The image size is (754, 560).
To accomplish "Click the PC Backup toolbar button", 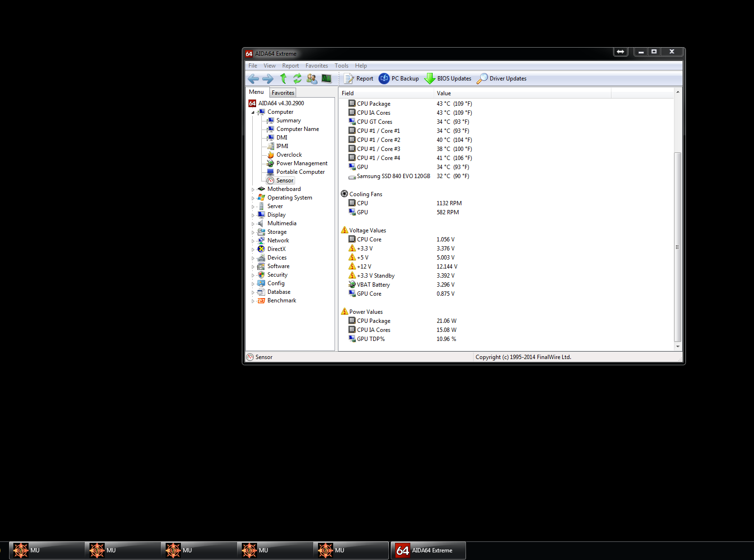I will point(399,79).
